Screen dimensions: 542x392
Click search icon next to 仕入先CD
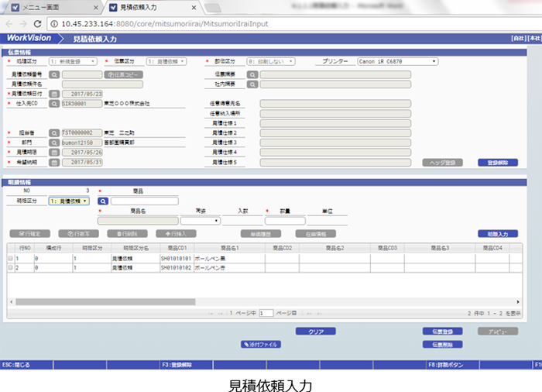pyautogui.click(x=54, y=103)
